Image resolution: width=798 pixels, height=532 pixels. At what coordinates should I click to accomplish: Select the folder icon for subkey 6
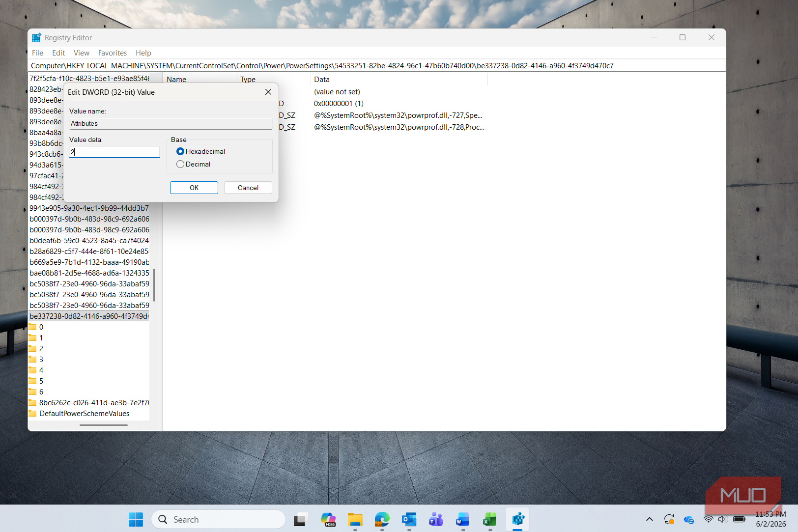[x=33, y=392]
